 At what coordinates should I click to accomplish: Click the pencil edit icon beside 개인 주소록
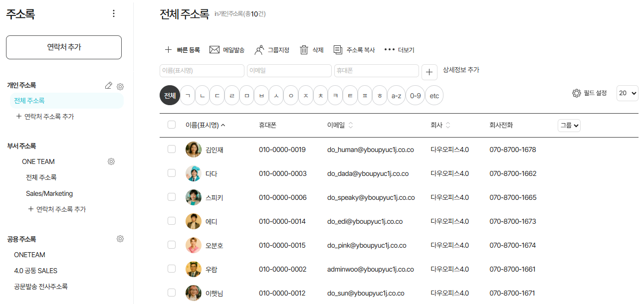[109, 86]
